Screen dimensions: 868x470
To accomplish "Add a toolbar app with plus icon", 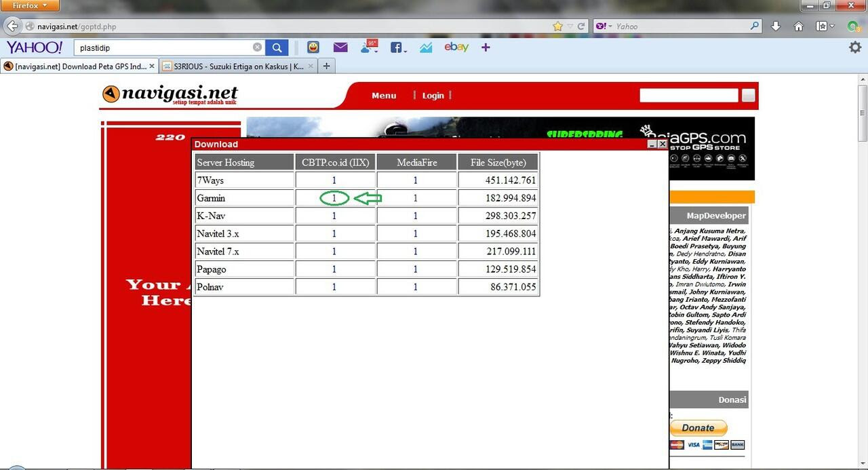I will (486, 47).
